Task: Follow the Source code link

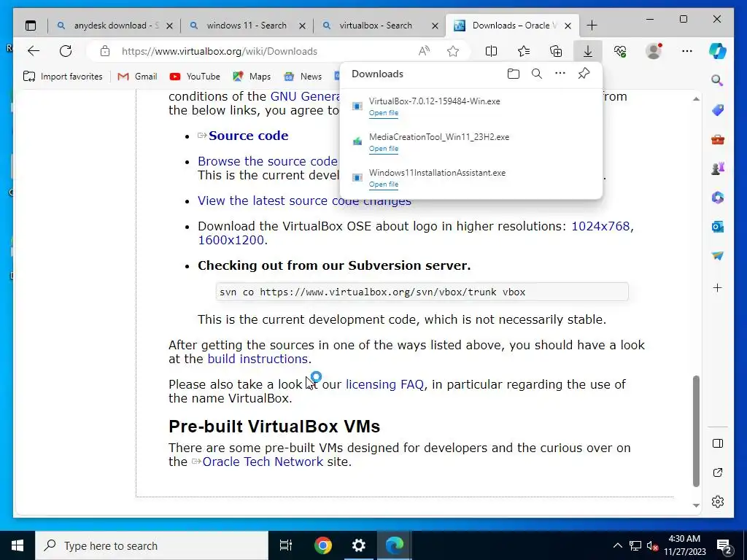Action: point(248,136)
